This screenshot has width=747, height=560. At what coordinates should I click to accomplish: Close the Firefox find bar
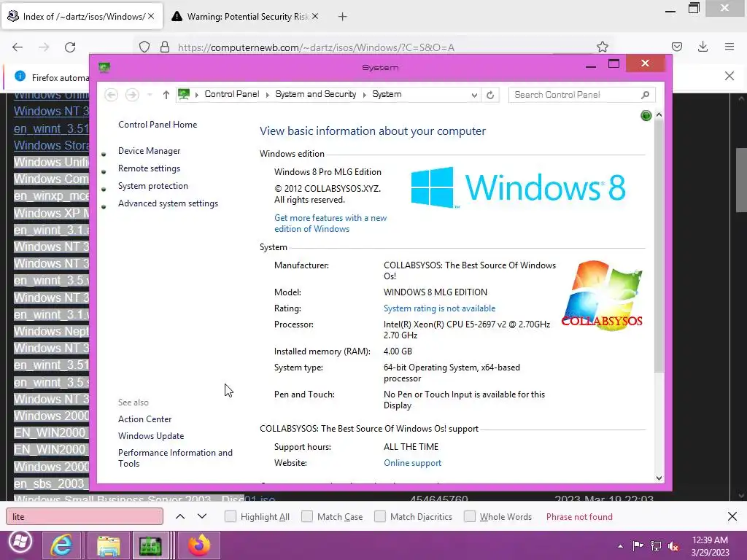click(x=732, y=516)
